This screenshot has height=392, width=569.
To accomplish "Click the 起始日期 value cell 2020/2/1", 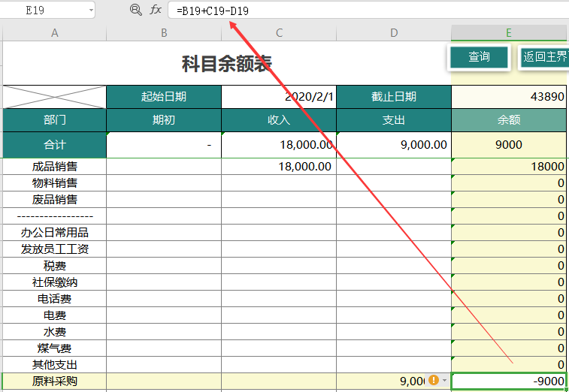I will 279,97.
